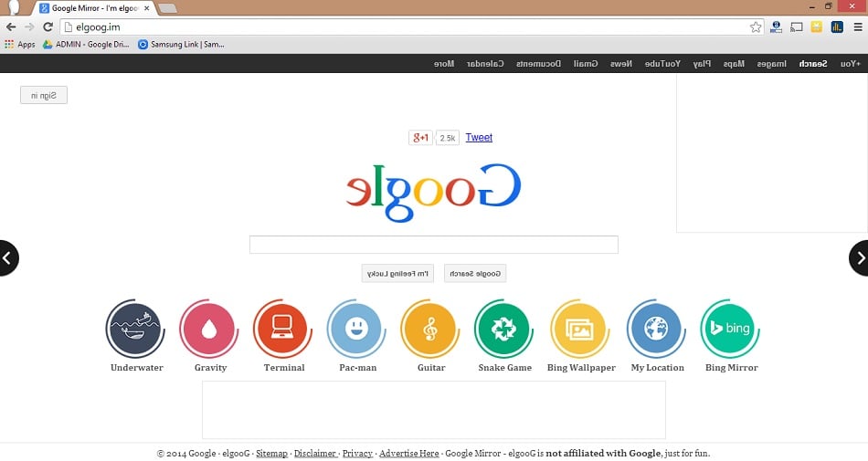Close the Google Mirror tab

[147, 8]
